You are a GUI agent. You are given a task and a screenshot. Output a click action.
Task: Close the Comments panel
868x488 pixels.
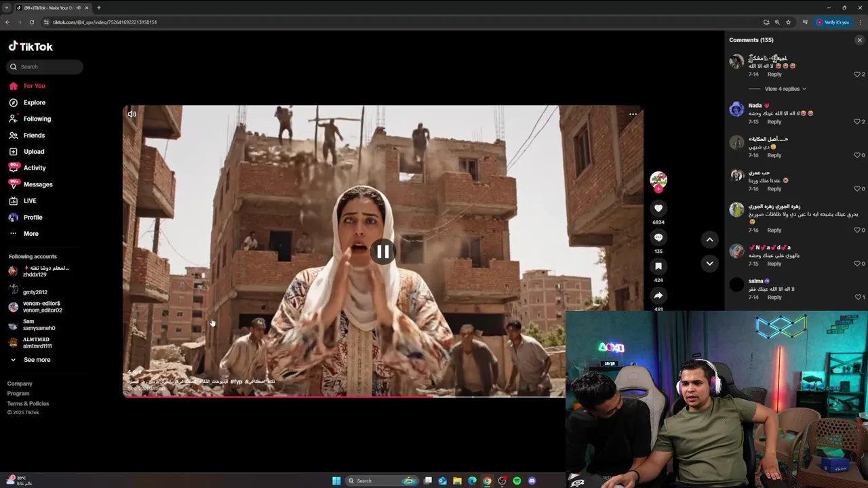tap(859, 40)
